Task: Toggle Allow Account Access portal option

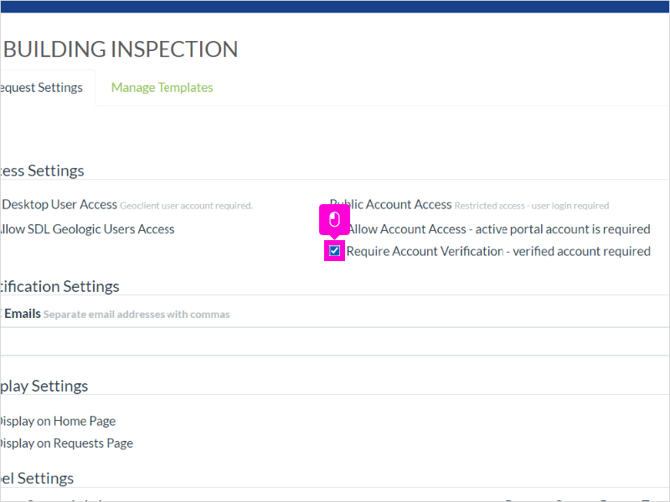Action: [498, 229]
